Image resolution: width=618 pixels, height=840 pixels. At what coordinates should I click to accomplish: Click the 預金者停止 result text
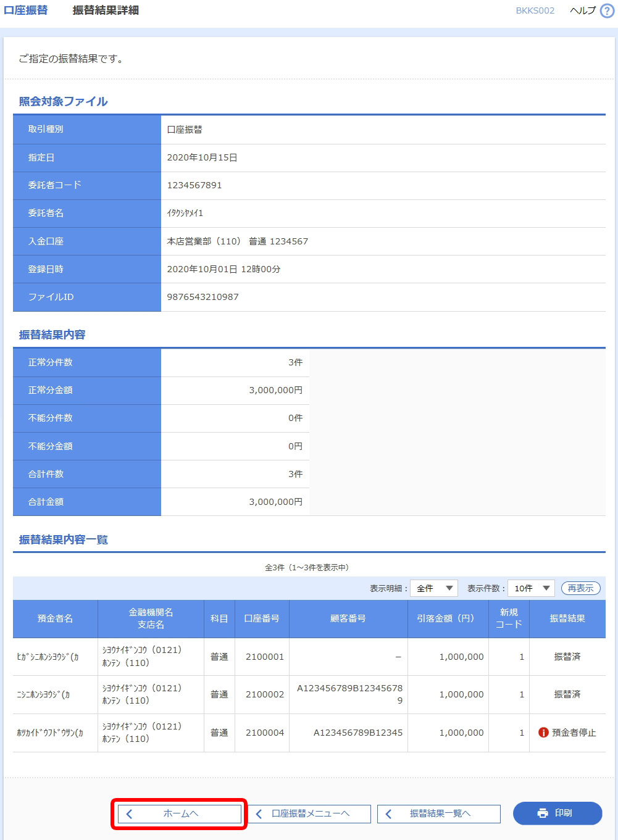574,733
